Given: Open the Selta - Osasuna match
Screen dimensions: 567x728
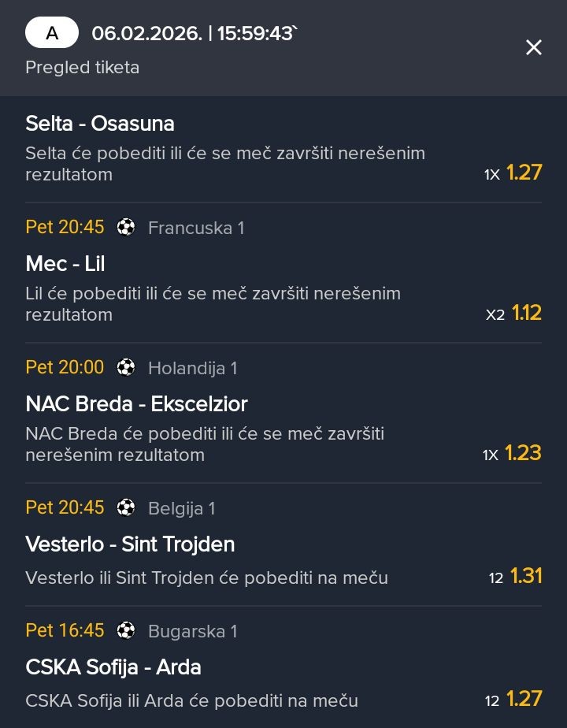Looking at the screenshot, I should tap(100, 124).
